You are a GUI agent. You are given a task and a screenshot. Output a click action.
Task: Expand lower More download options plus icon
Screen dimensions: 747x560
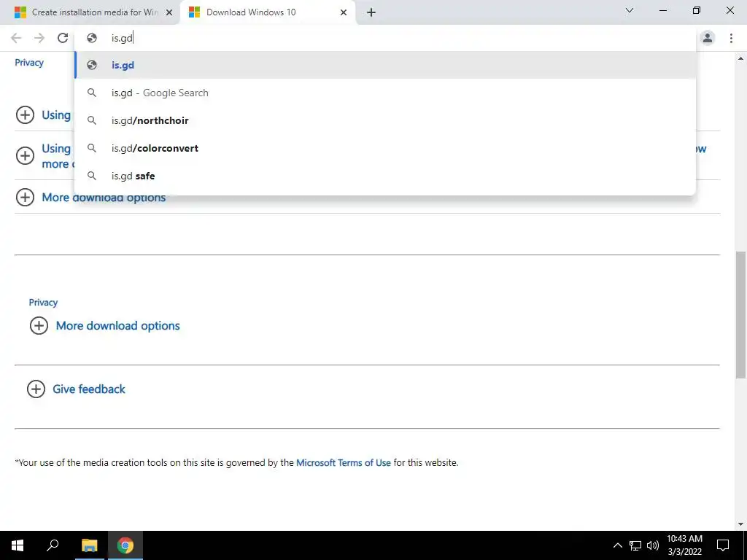pyautogui.click(x=39, y=326)
